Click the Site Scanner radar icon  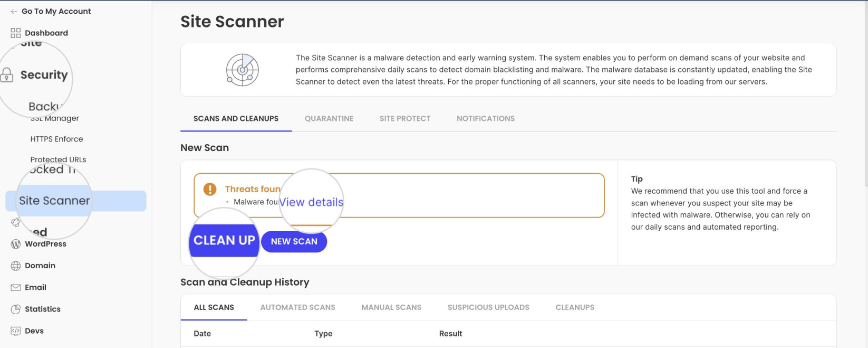(x=243, y=70)
